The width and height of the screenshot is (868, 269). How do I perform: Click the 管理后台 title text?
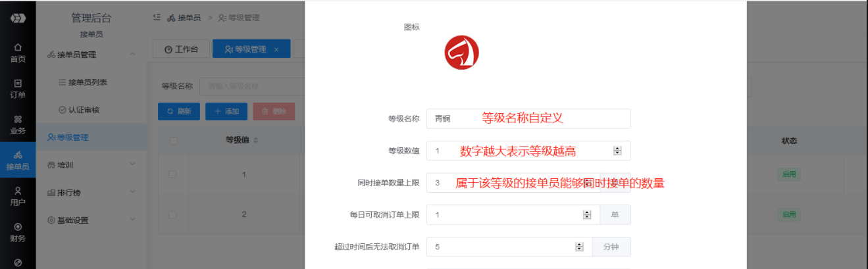[91, 18]
